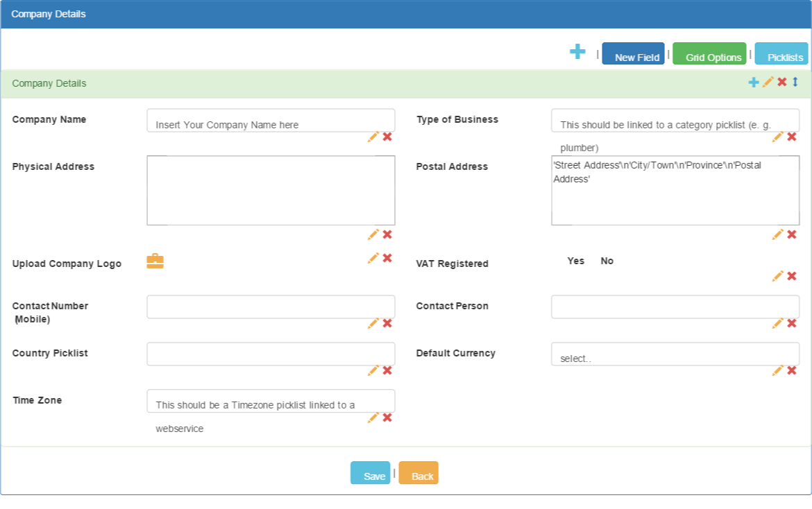Open the company logo upload briefcase icon
Image resolution: width=812 pixels, height=509 pixels.
click(x=155, y=261)
